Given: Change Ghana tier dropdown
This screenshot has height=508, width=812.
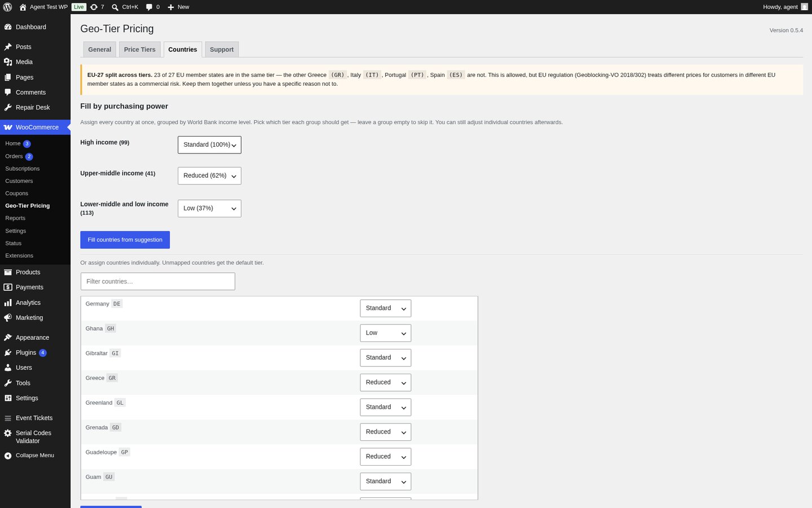Looking at the screenshot, I should pyautogui.click(x=385, y=333).
